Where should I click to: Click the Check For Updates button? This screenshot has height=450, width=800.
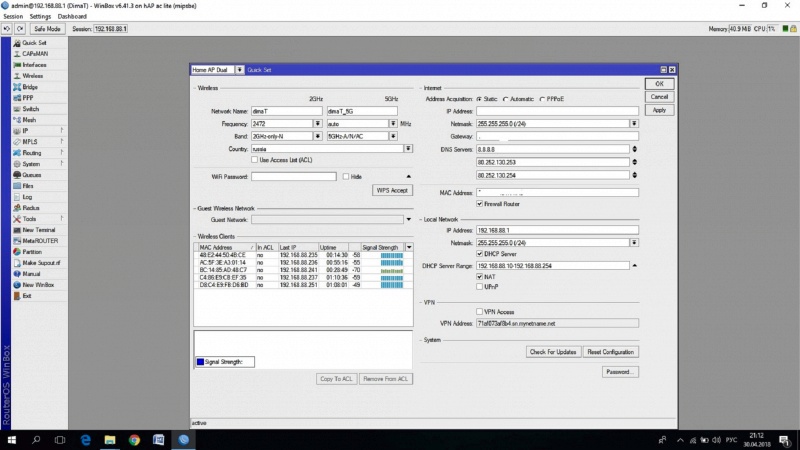coord(553,352)
